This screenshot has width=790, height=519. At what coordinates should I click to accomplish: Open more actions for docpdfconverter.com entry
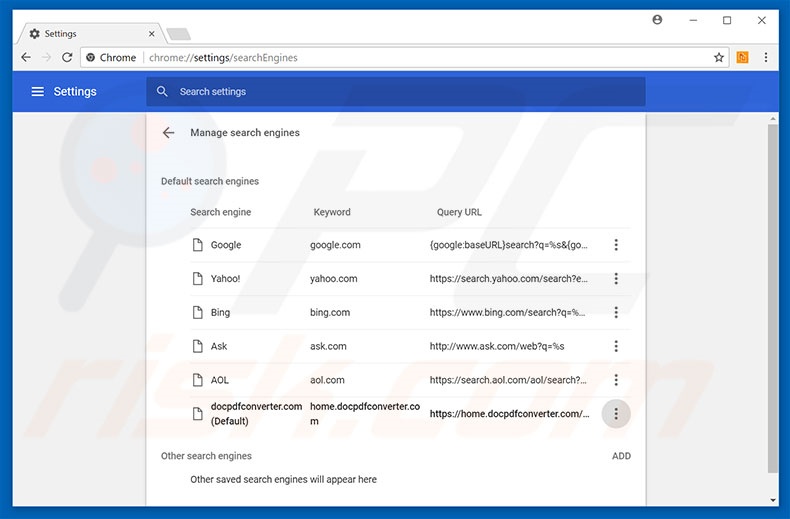(616, 414)
